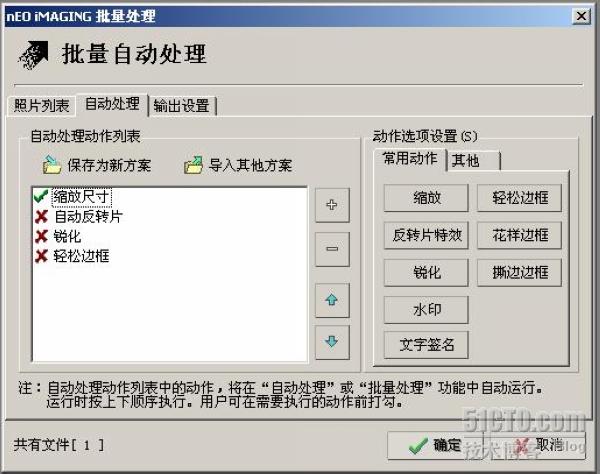
Task: Move selected action down with arrow icon
Action: (332, 342)
